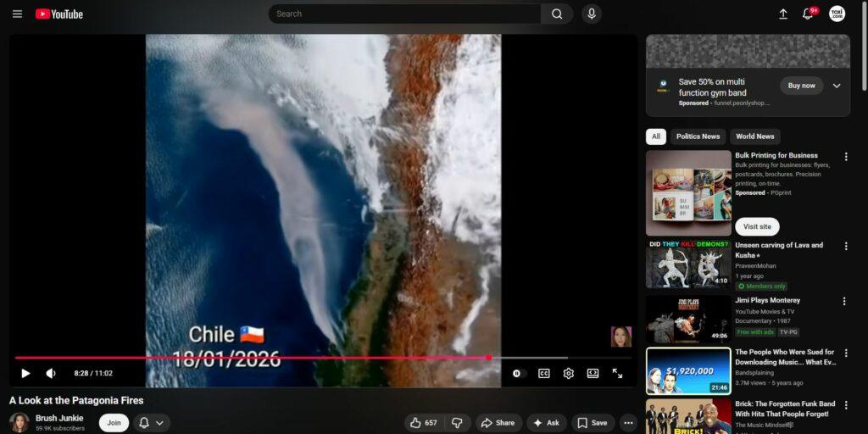Image resolution: width=868 pixels, height=434 pixels.
Task: Click the Join channel button
Action: coord(114,422)
